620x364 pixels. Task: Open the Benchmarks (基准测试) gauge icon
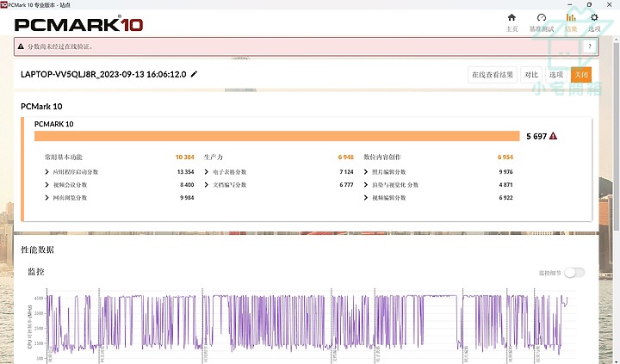coord(542,18)
